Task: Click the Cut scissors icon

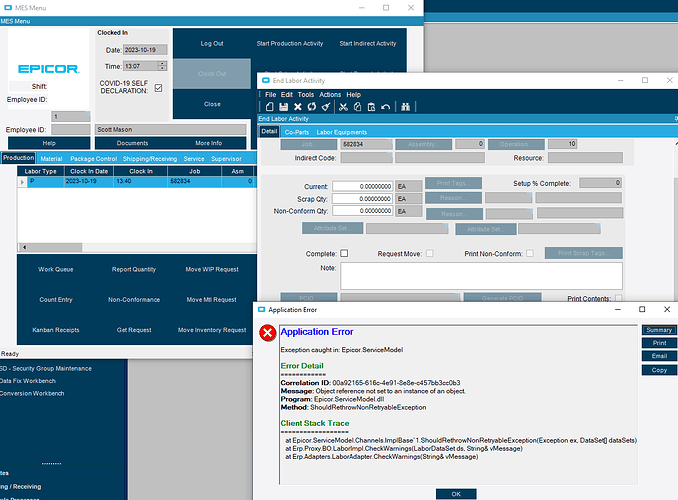Action: 343,107
